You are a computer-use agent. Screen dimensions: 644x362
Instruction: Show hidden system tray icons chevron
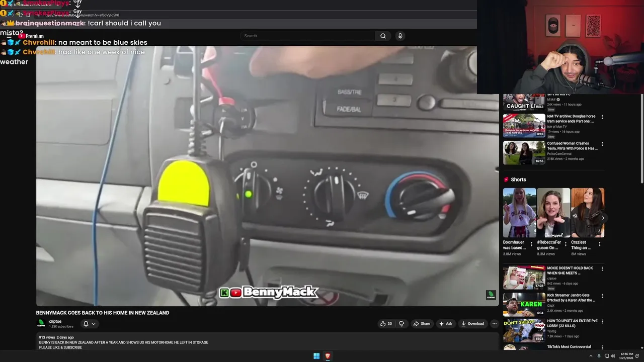click(x=591, y=356)
